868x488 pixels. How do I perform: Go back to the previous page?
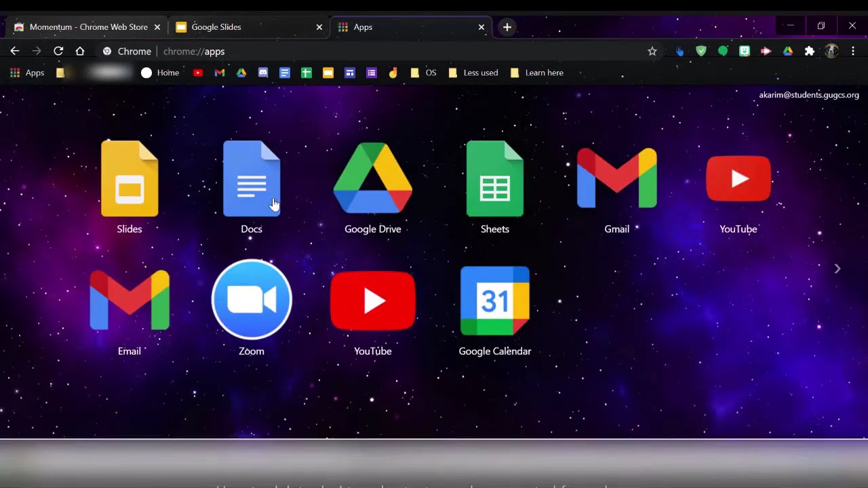15,52
